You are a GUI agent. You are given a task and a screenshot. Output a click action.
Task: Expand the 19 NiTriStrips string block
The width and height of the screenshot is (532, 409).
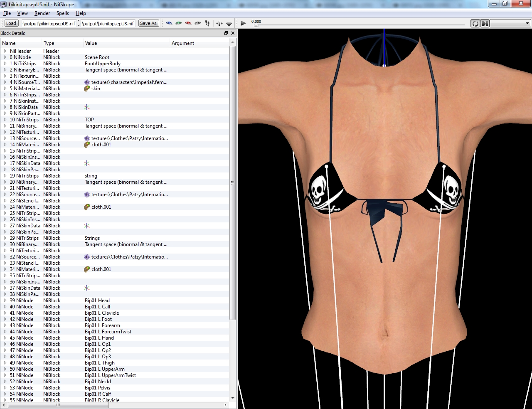5,176
